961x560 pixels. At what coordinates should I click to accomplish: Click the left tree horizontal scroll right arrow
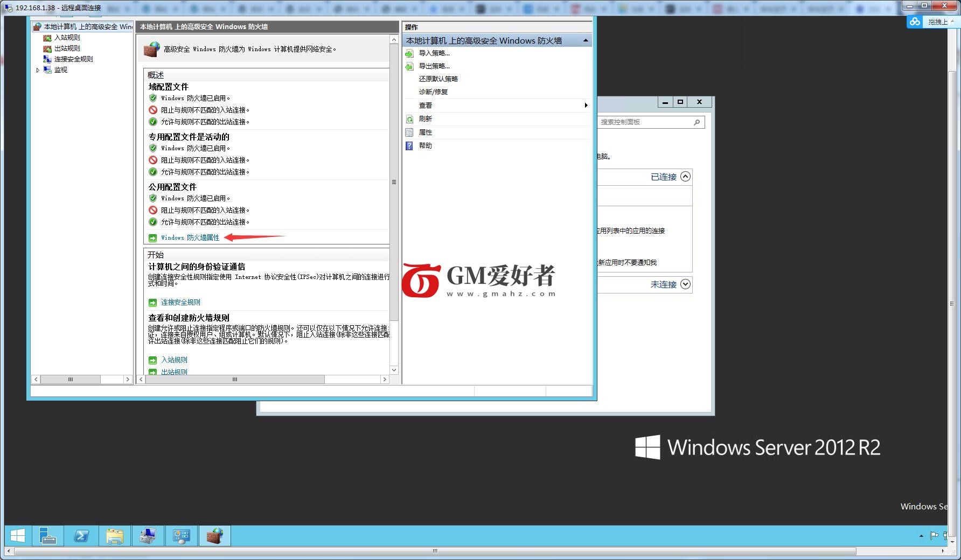point(128,380)
